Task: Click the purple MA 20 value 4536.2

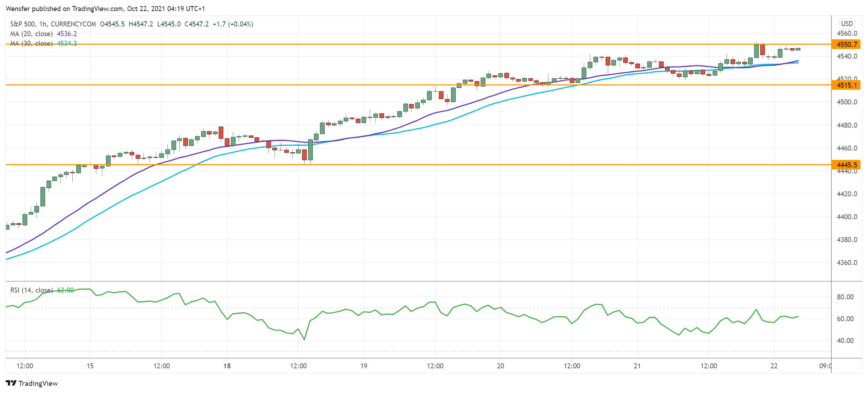Action: coord(67,34)
